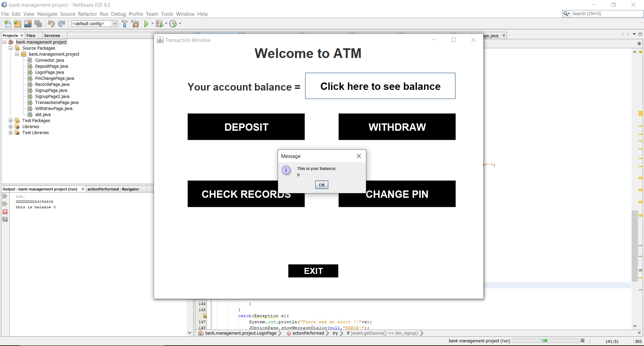The width and height of the screenshot is (644, 346).
Task: Open the default config combo box
Action: click(x=115, y=23)
